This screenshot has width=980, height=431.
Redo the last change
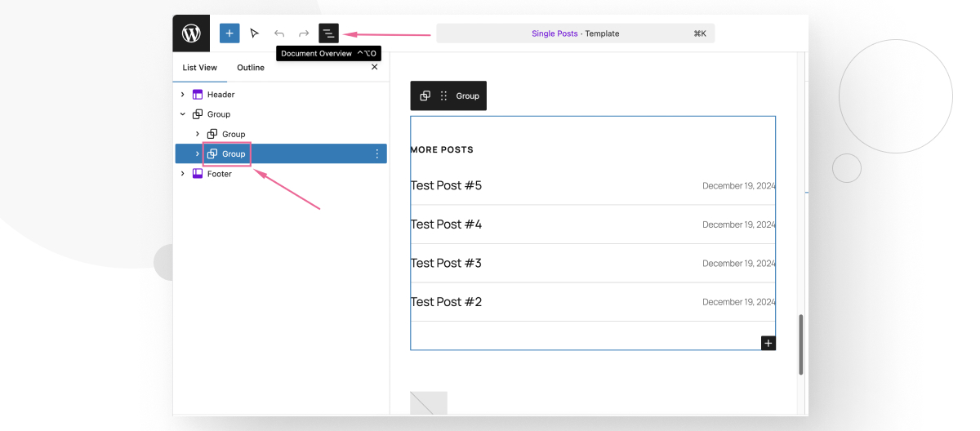(304, 33)
